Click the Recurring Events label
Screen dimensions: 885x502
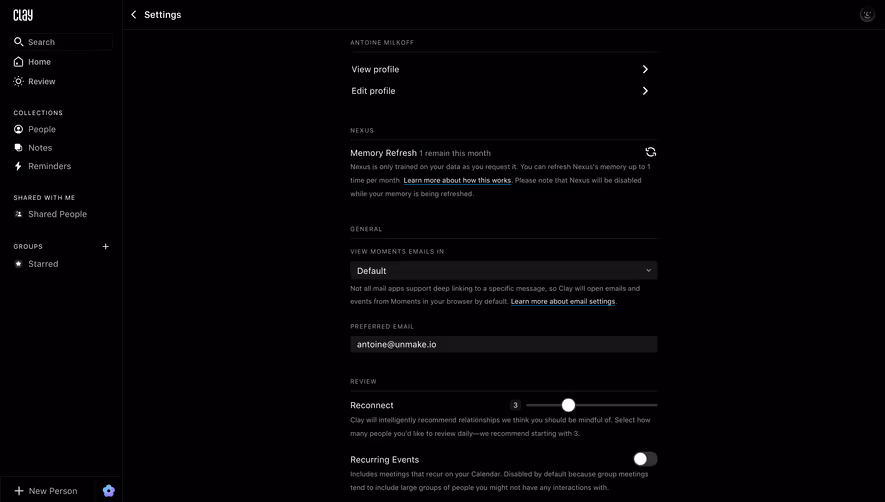(x=384, y=460)
